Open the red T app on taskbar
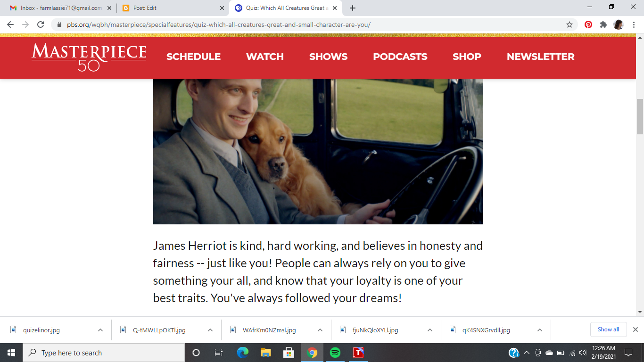The width and height of the screenshot is (644, 362). [358, 353]
